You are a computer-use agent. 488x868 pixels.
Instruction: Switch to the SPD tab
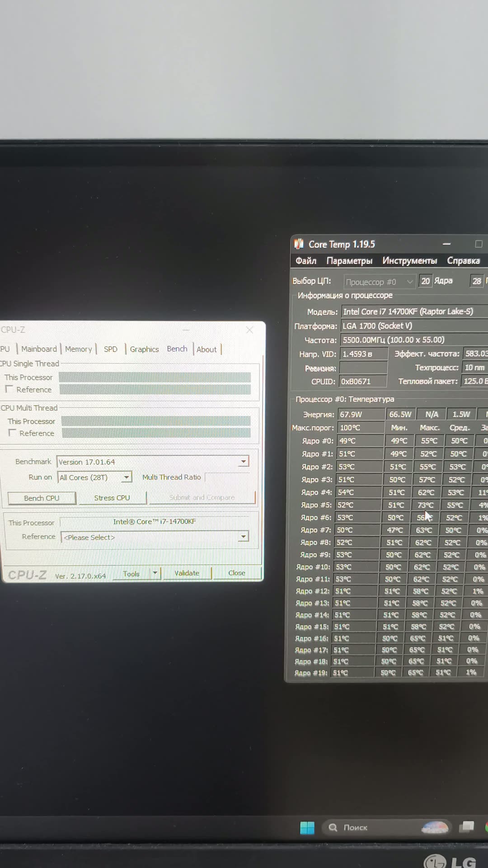tap(111, 349)
